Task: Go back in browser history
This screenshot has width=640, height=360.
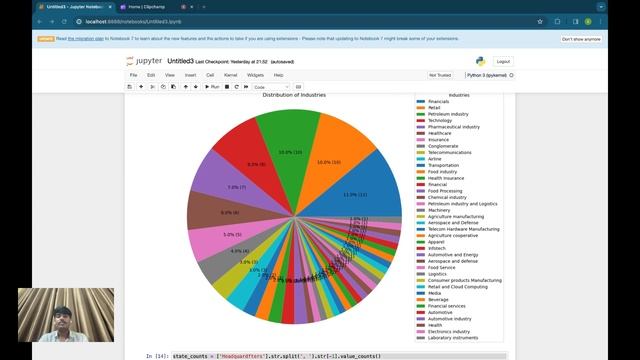Action: coord(40,22)
